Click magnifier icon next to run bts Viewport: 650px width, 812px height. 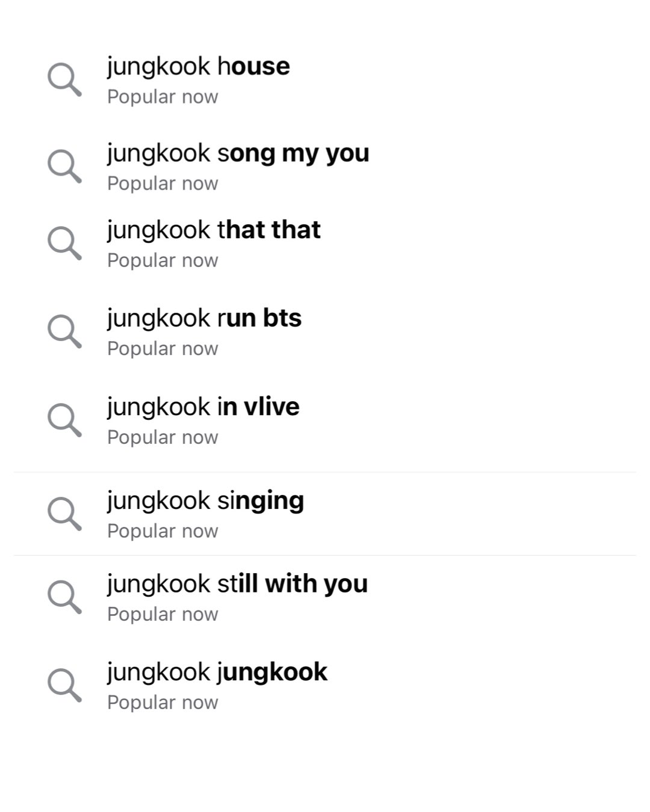(64, 331)
